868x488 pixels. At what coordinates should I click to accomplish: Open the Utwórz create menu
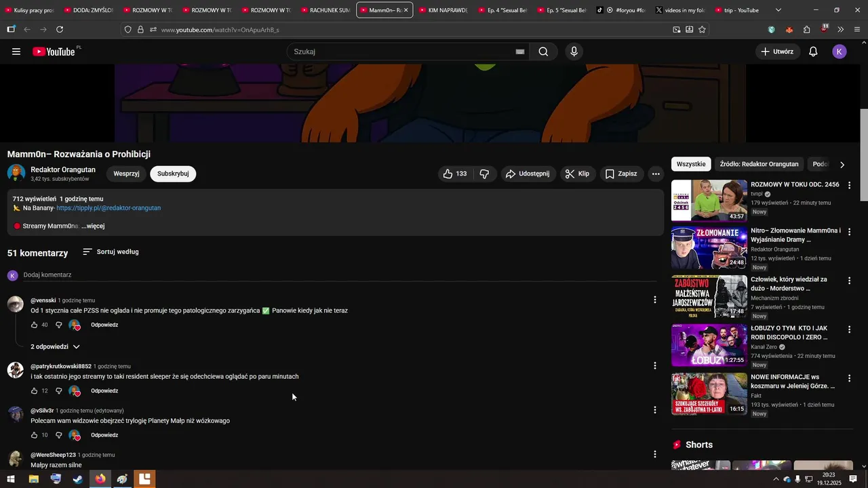pos(777,52)
